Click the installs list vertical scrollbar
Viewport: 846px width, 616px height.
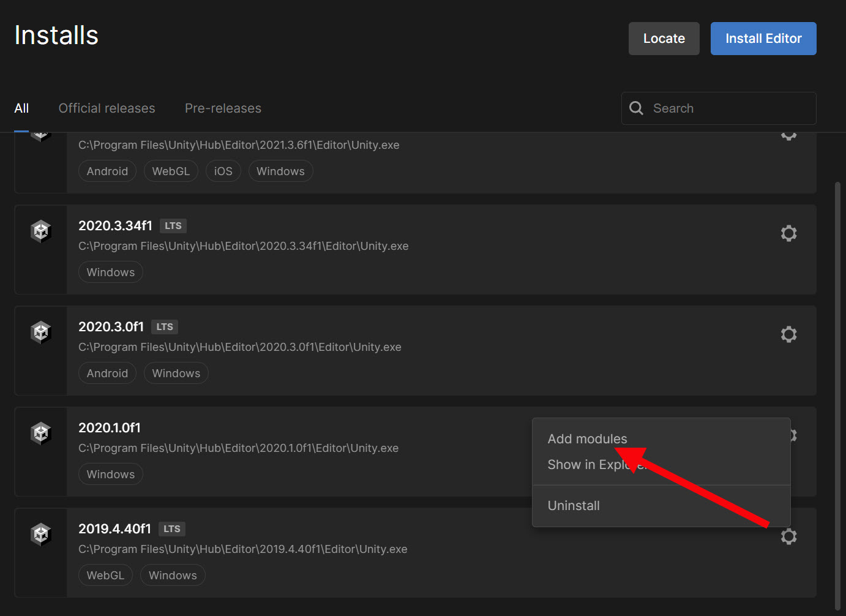[837, 396]
